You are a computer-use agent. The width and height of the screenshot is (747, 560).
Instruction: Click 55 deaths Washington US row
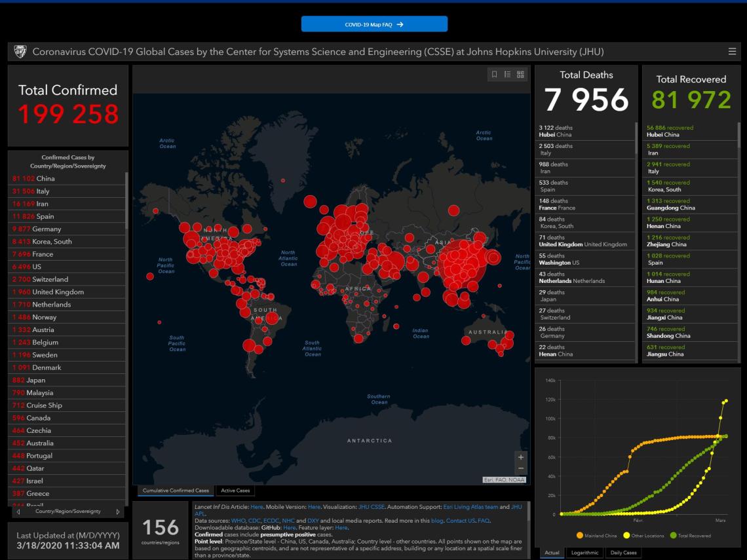tap(585, 259)
